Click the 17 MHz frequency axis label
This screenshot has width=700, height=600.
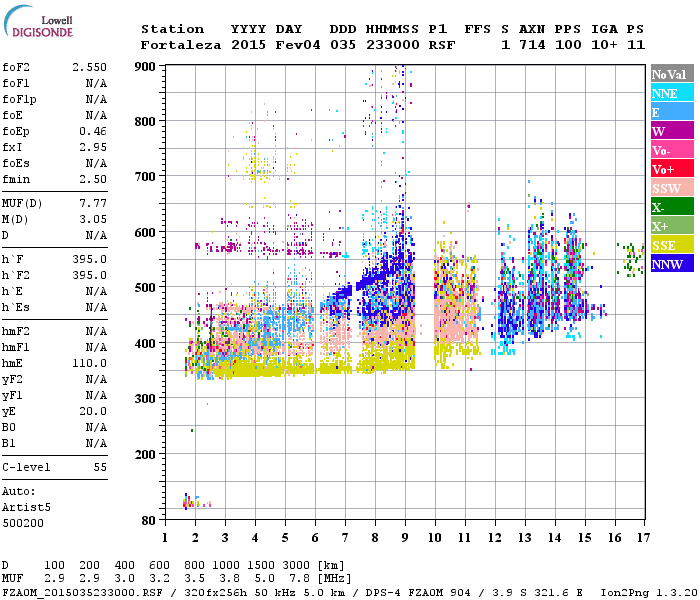643,538
